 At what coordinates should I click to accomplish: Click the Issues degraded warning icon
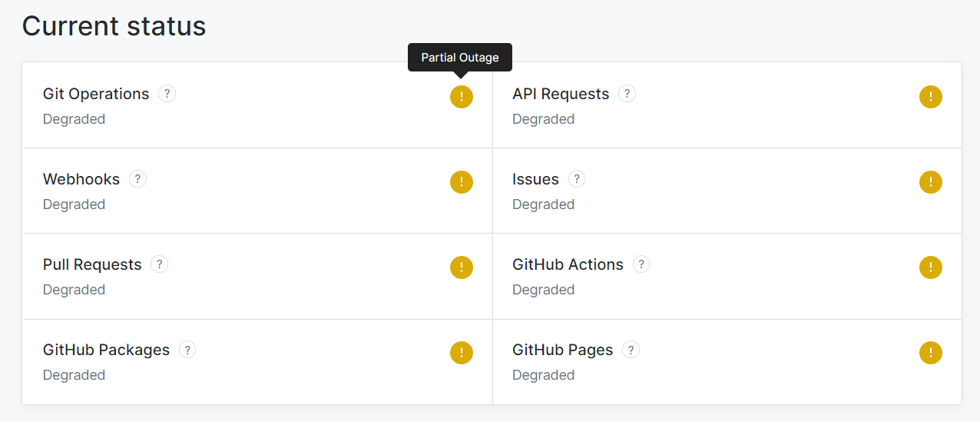(x=930, y=182)
